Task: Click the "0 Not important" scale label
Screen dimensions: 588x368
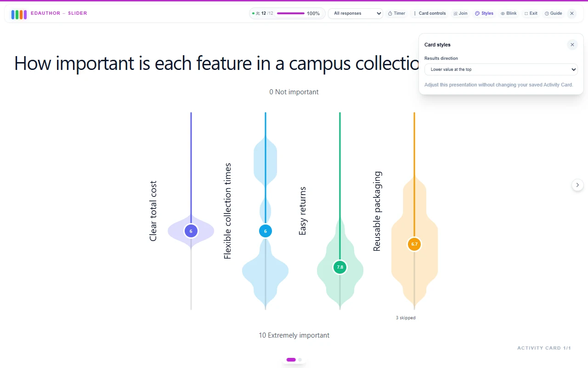Action: (294, 92)
